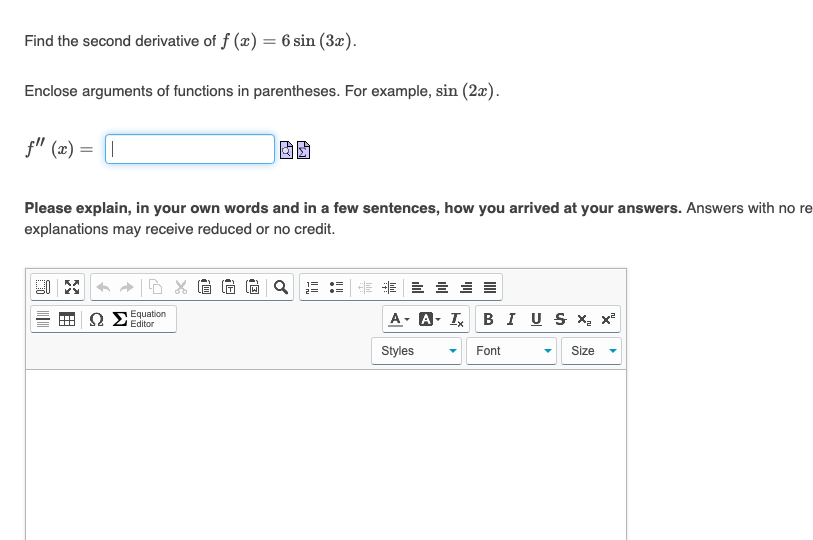The height and width of the screenshot is (540, 813).
Task: Paste from the clipboard
Action: point(205,287)
